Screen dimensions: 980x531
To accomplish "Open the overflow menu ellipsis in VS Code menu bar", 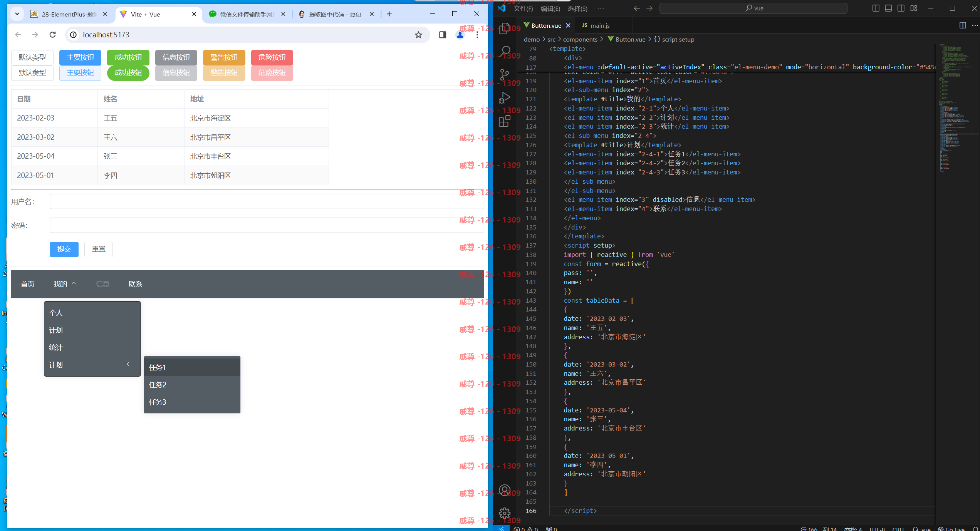I will [x=601, y=8].
